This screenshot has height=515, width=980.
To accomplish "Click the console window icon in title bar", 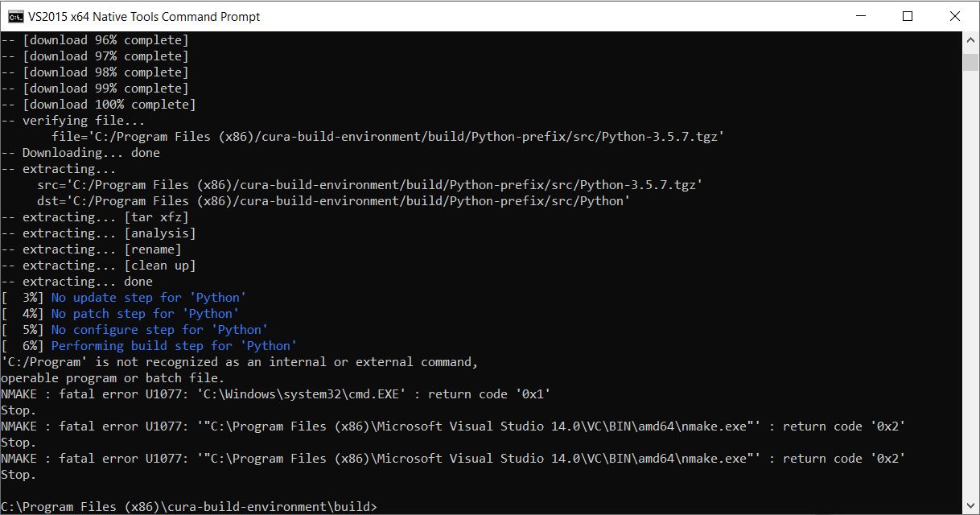I will (x=17, y=16).
